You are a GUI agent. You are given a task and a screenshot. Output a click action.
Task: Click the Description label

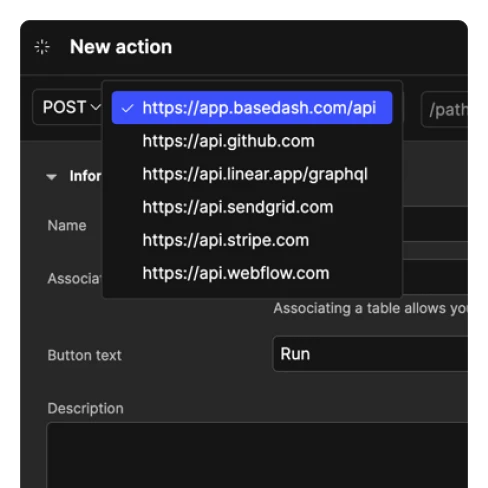pos(86,409)
